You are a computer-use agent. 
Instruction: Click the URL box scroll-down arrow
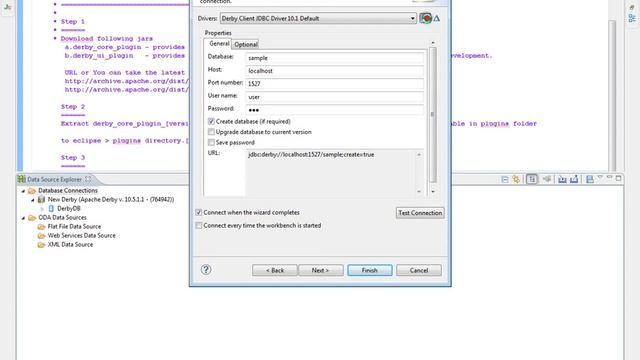419,191
